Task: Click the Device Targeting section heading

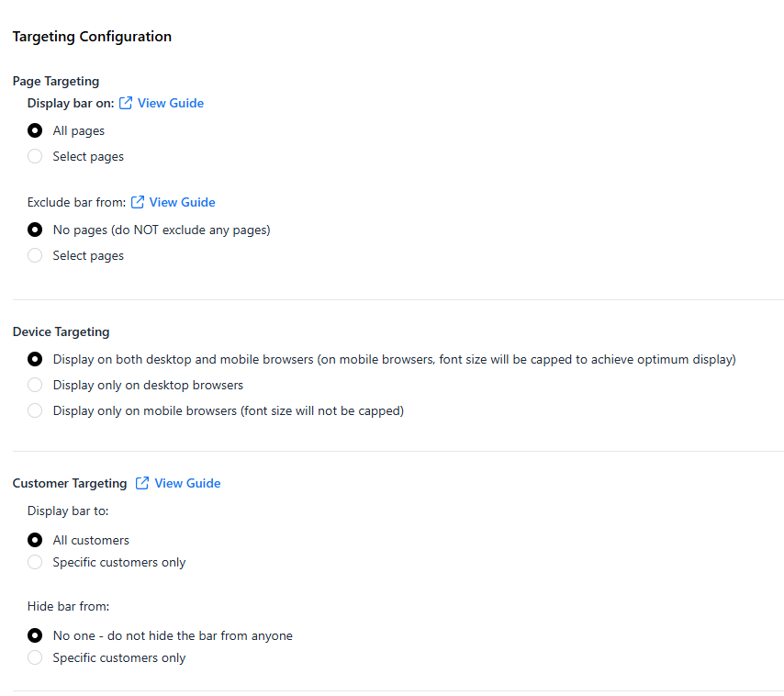Action: coord(61,332)
